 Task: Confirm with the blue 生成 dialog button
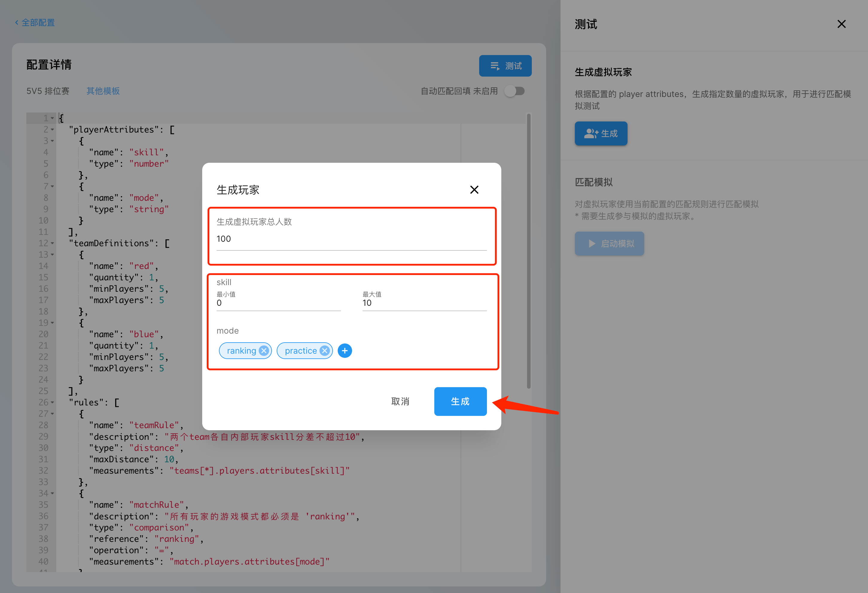460,401
